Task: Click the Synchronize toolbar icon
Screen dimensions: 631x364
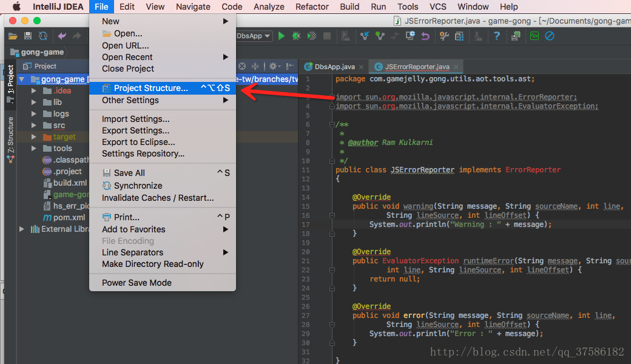Action: coord(43,36)
